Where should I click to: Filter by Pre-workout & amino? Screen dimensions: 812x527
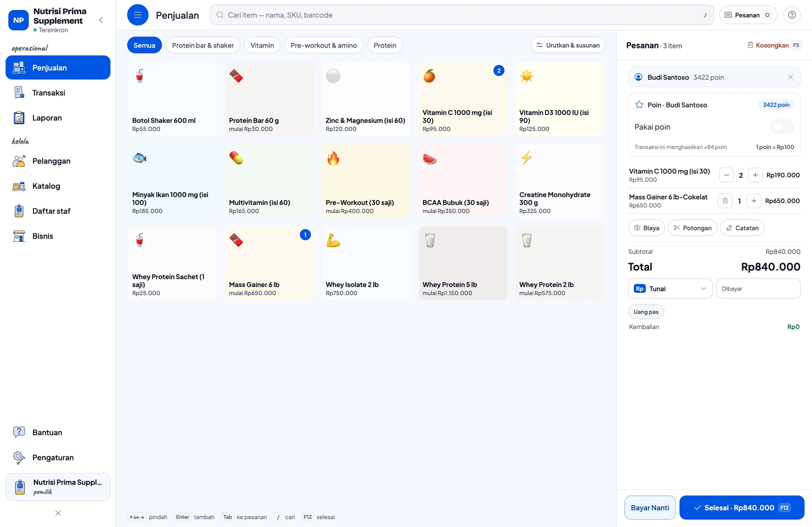click(x=323, y=45)
